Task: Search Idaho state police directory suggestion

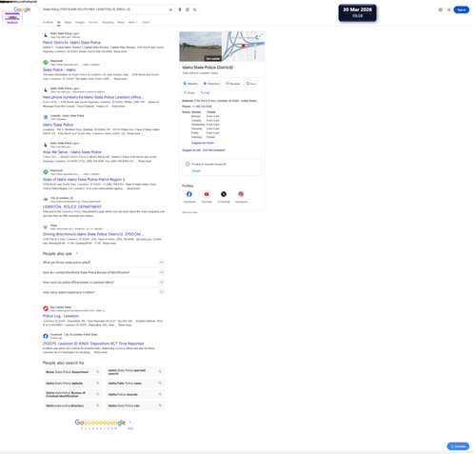Action: coord(72,405)
